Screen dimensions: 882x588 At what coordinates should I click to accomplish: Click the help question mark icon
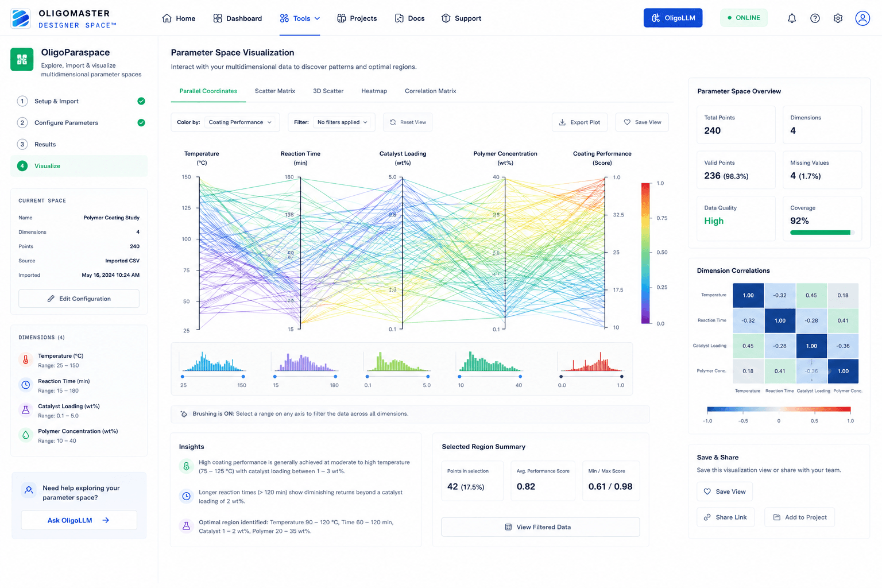tap(815, 18)
